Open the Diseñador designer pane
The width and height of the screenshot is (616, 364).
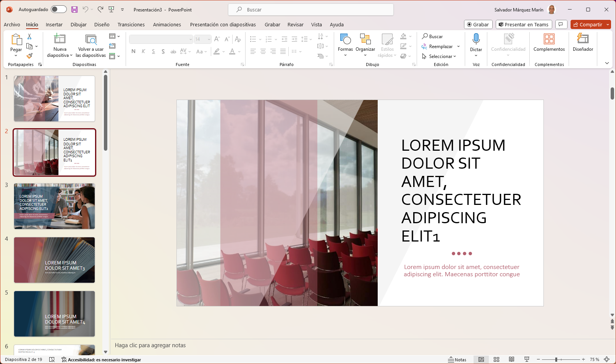pyautogui.click(x=583, y=42)
